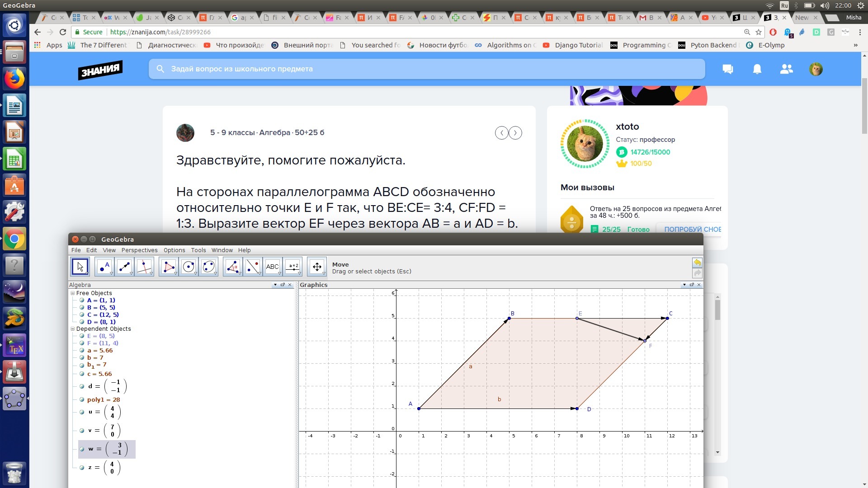Viewport: 868px width, 488px height.
Task: Select the Perpendicular Line tool
Action: [x=144, y=267]
